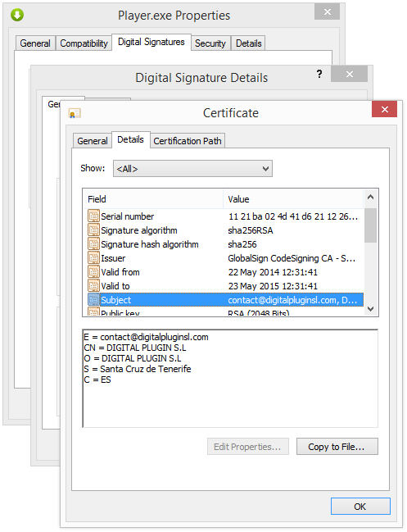Close the Certificate window
This screenshot has height=532, width=407.
pyautogui.click(x=384, y=109)
